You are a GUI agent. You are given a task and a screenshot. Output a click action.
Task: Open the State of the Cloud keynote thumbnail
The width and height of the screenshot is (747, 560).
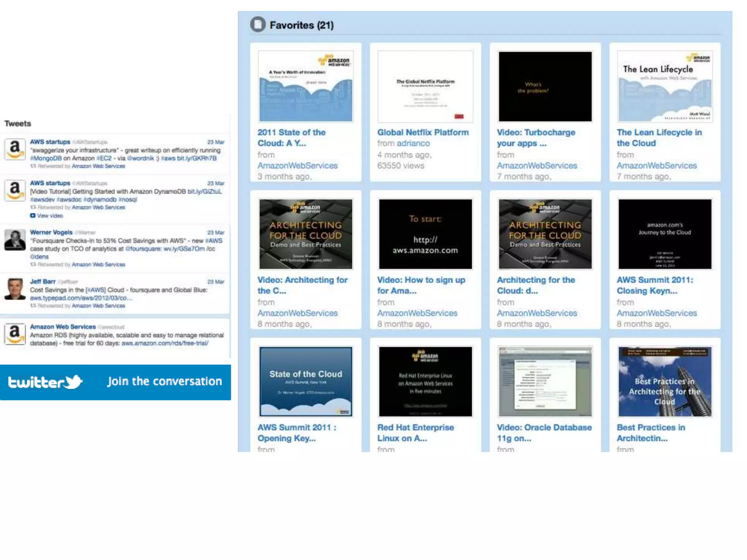pos(306,381)
